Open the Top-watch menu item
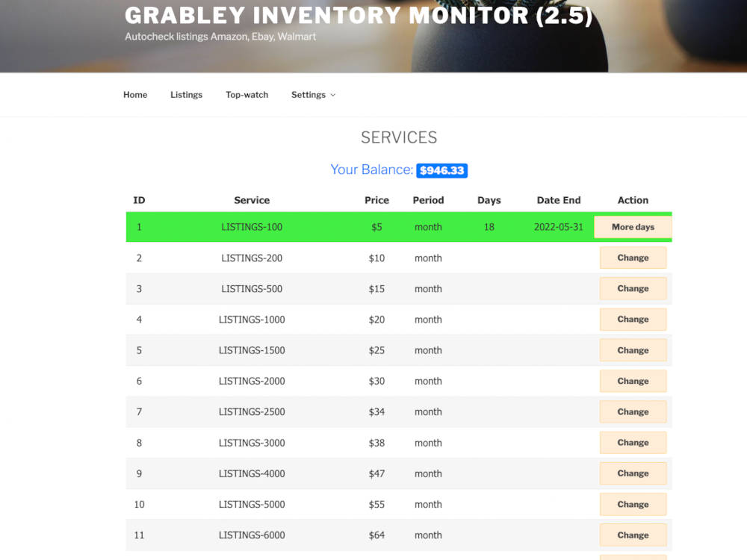Image resolution: width=747 pixels, height=560 pixels. point(247,95)
